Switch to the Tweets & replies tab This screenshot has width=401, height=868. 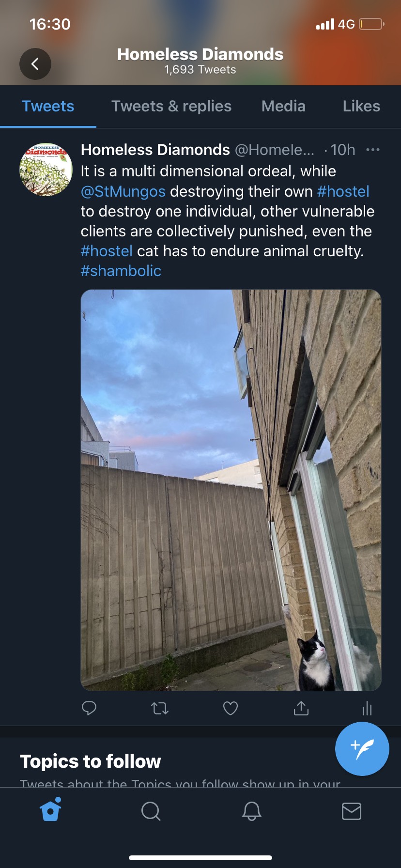tap(171, 107)
